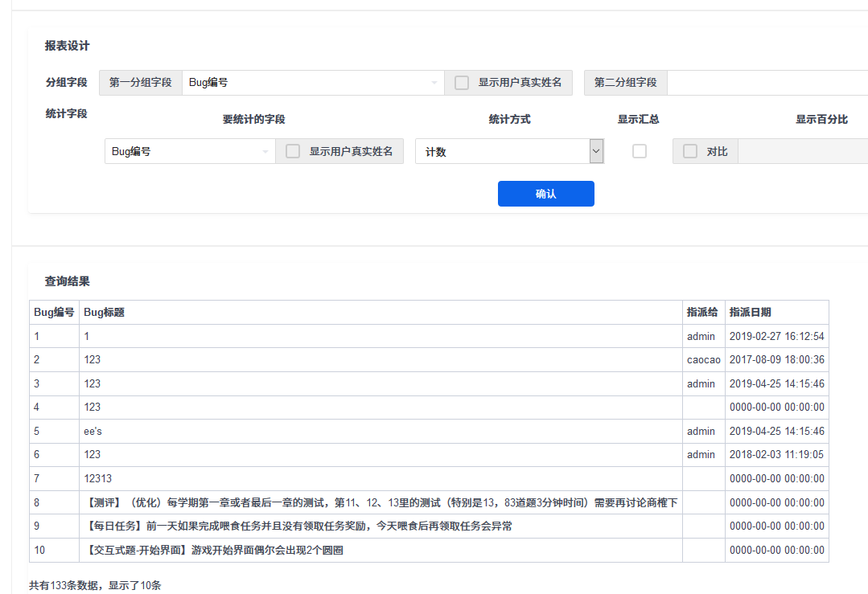Click the Bug标题 column header
This screenshot has height=594, width=868.
pyautogui.click(x=104, y=313)
